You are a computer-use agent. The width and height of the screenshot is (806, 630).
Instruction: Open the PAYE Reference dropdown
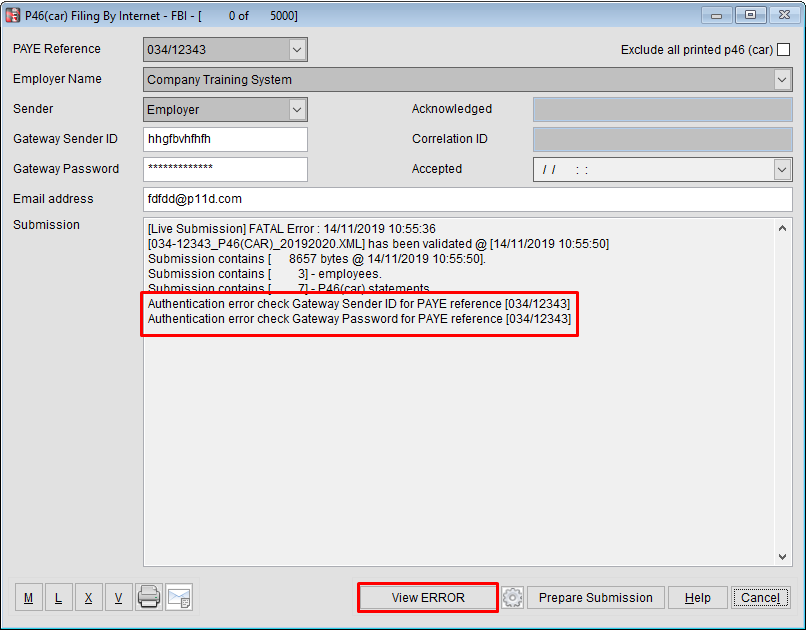tap(296, 49)
